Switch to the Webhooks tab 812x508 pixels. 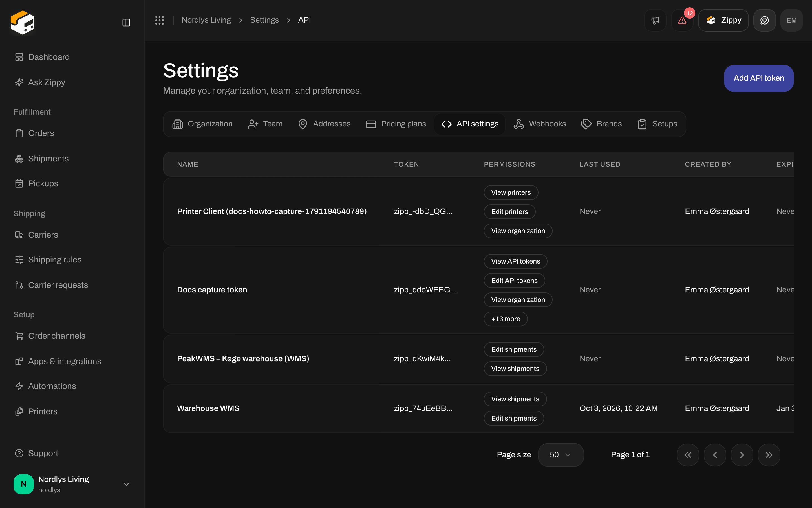tap(540, 124)
